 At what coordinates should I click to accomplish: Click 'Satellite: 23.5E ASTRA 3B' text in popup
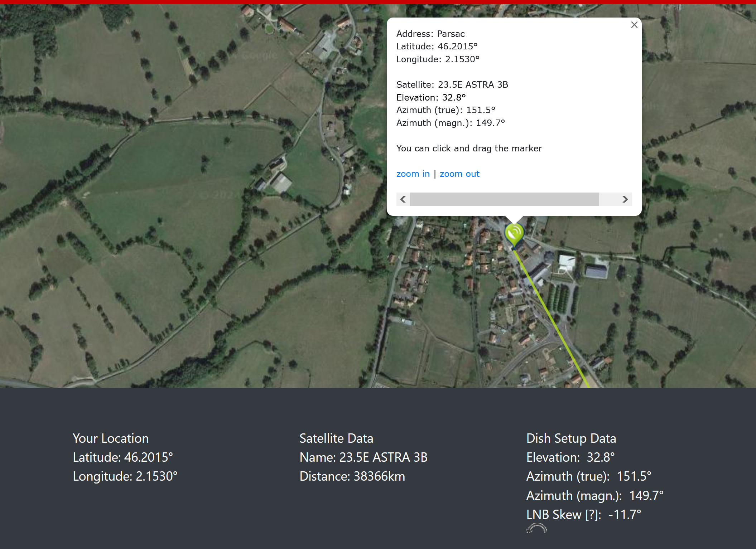(452, 84)
